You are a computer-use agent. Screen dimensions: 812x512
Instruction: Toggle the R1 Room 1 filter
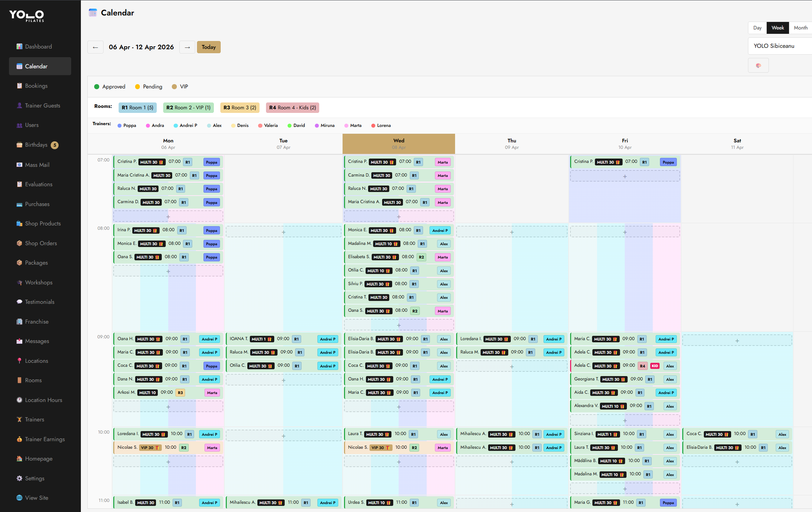click(137, 108)
